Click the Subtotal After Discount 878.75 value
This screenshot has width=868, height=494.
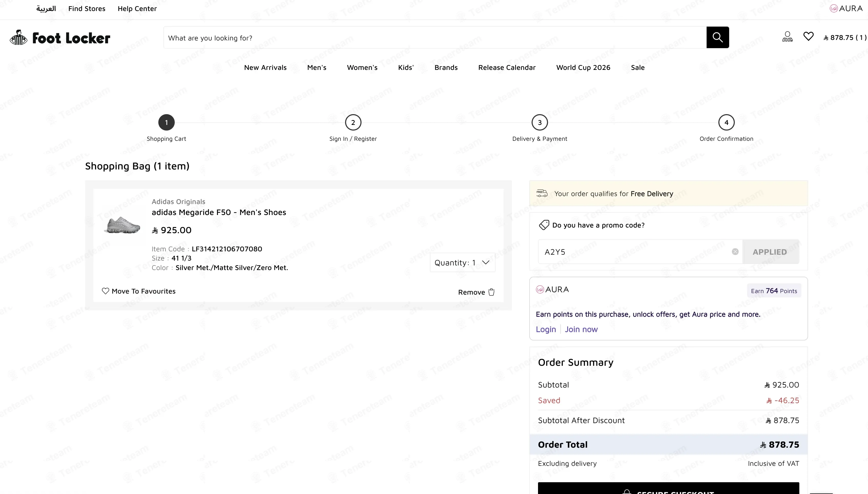(x=782, y=420)
